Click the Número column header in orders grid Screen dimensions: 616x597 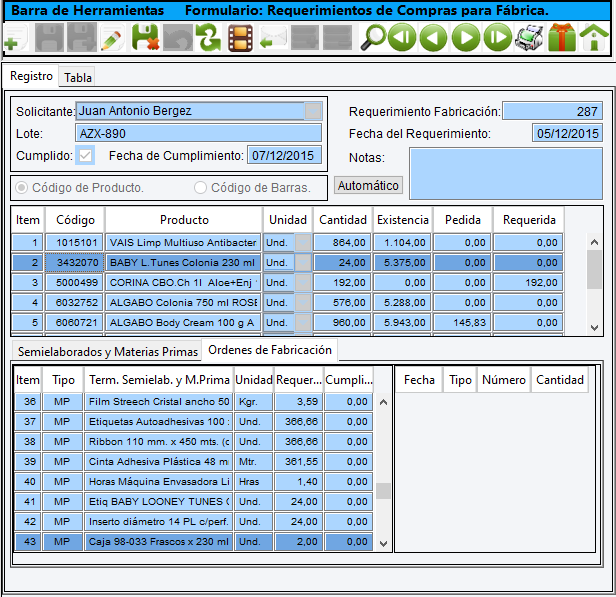point(504,380)
